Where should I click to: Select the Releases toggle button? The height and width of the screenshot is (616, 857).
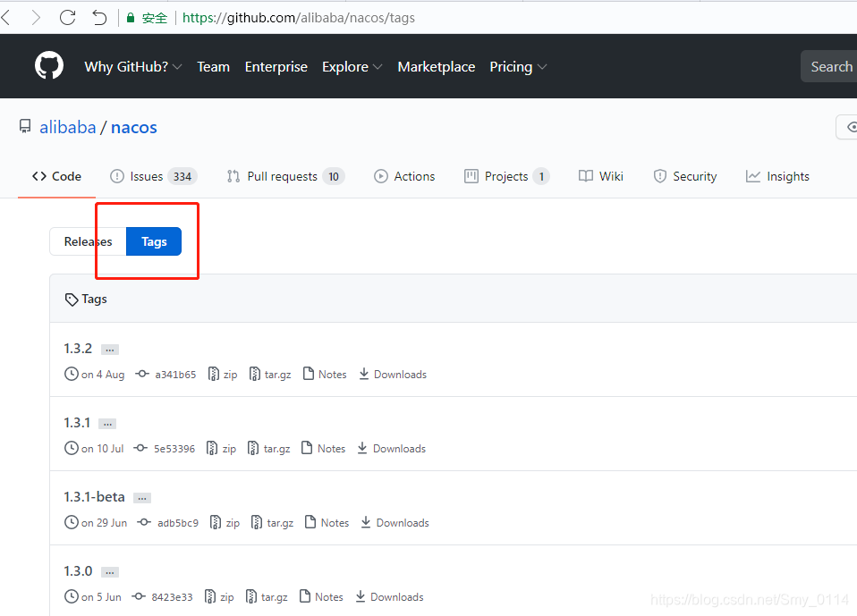coord(88,241)
